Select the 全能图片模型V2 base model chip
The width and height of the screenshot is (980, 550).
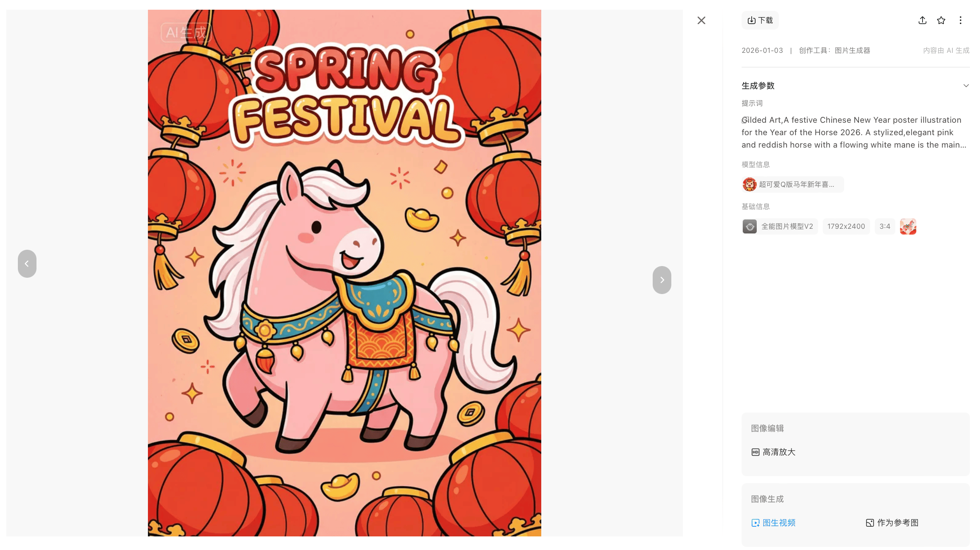pos(780,226)
